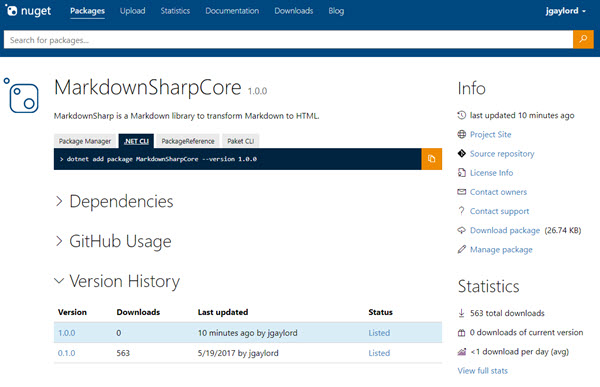Click the chart icon beside download per day
The image size is (600, 387).
(x=461, y=351)
